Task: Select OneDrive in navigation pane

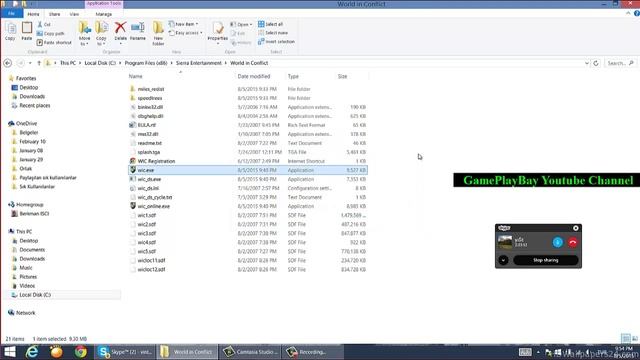Action: 27,123
